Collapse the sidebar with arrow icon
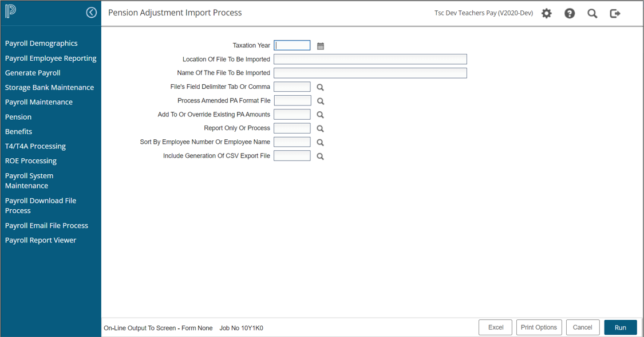Viewport: 644px width, 337px height. pos(91,13)
